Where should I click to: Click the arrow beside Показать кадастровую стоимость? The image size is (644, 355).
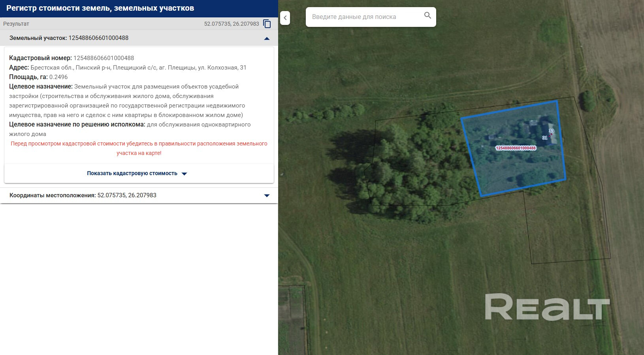(x=184, y=174)
